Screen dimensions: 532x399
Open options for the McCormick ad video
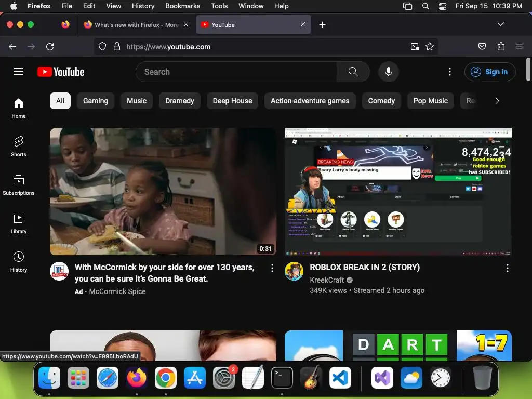point(272,269)
